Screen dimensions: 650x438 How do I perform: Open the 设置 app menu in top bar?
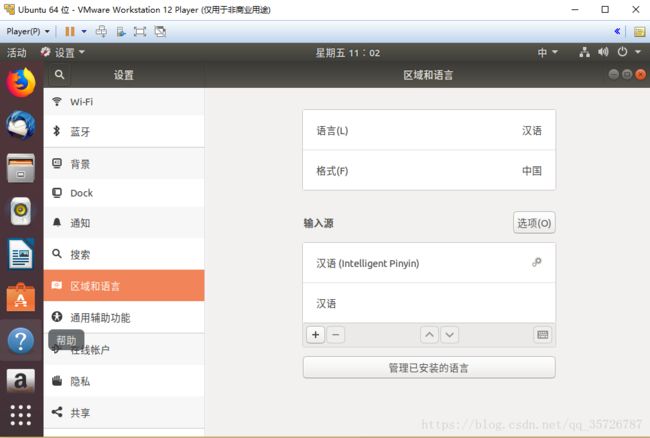(x=63, y=53)
